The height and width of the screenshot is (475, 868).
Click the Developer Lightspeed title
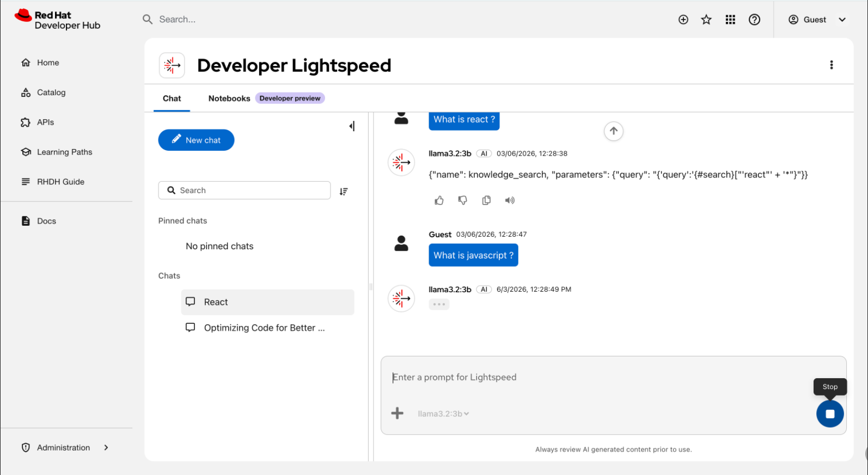(294, 65)
